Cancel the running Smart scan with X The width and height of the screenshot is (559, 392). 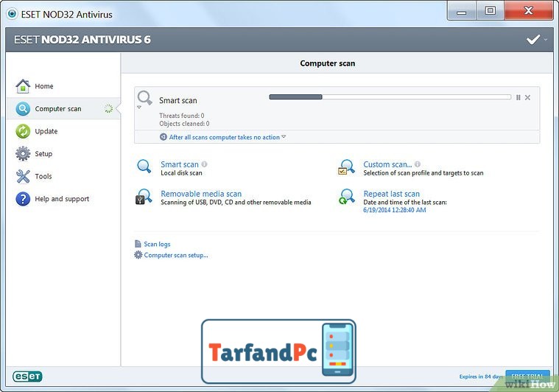(527, 97)
